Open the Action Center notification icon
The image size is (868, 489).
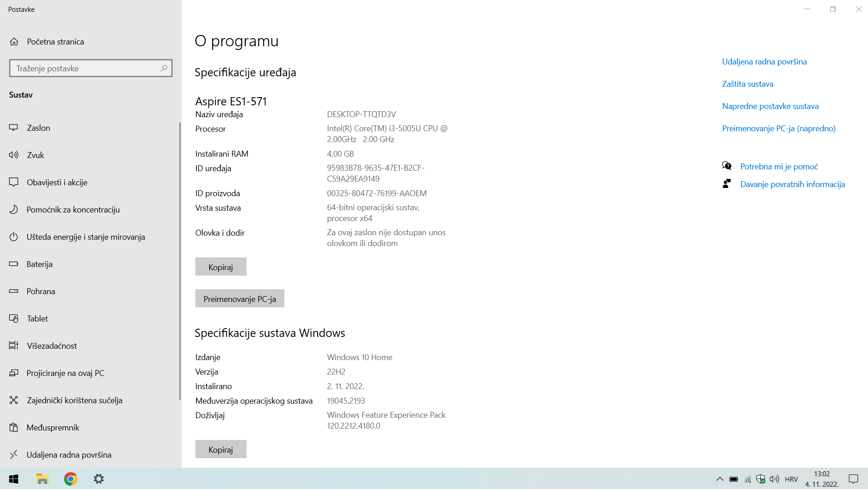click(853, 479)
